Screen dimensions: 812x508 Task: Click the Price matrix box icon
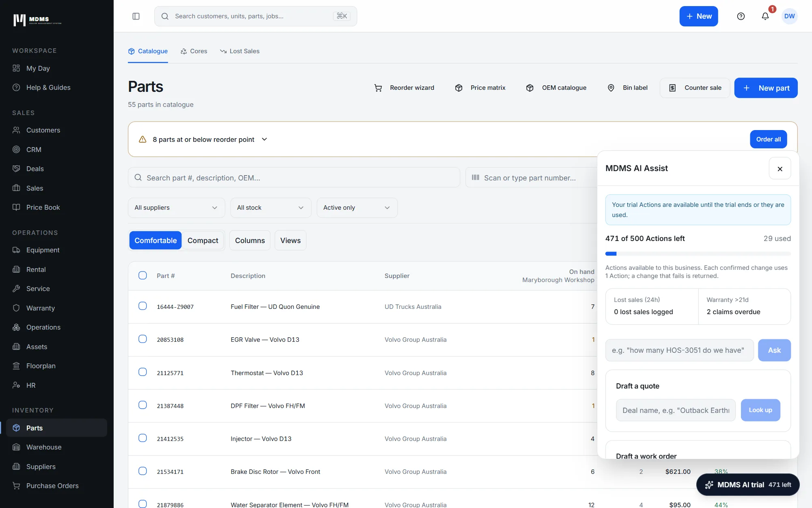pyautogui.click(x=459, y=88)
